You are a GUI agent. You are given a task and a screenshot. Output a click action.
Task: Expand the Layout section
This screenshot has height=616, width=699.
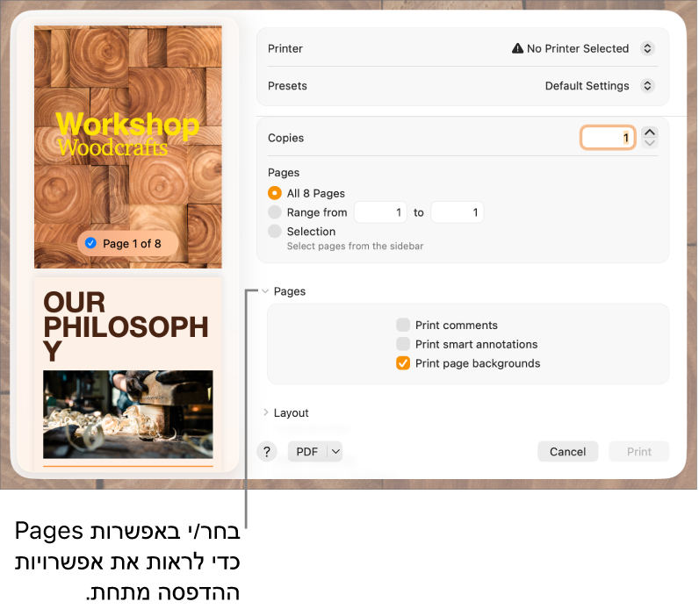pyautogui.click(x=286, y=413)
